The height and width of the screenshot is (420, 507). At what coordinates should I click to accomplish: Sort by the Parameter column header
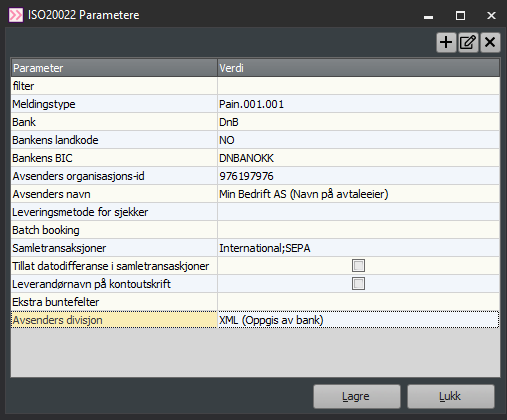(x=114, y=68)
